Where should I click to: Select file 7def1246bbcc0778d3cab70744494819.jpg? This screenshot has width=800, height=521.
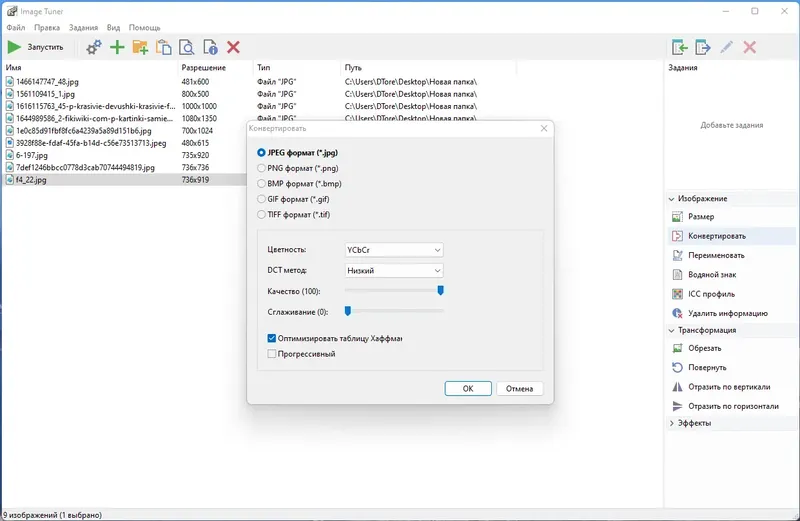pyautogui.click(x=85, y=167)
